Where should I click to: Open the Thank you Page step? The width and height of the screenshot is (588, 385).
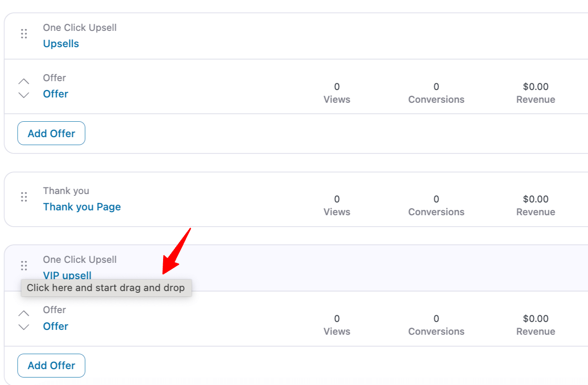point(82,206)
